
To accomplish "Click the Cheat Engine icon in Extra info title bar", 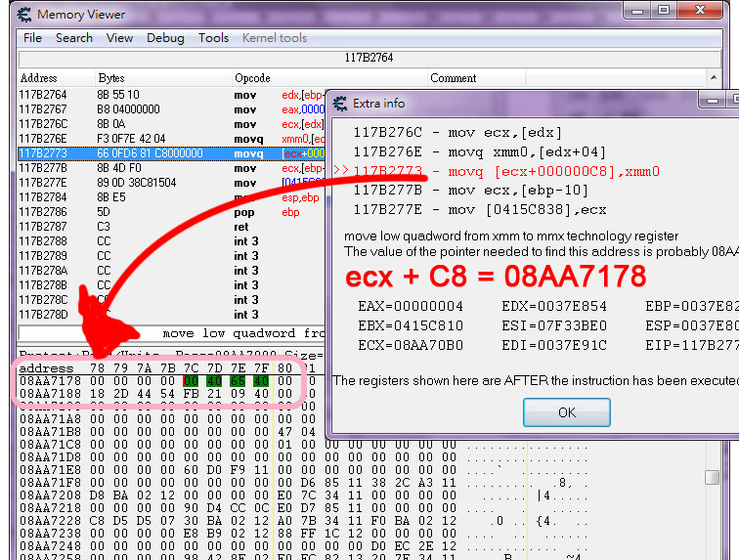I will coord(339,103).
